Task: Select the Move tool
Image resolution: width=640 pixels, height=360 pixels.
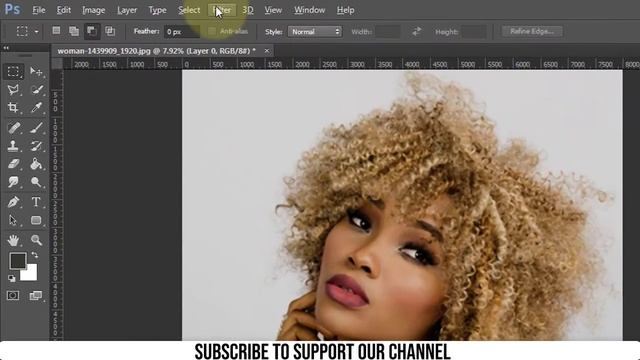Action: [36, 71]
